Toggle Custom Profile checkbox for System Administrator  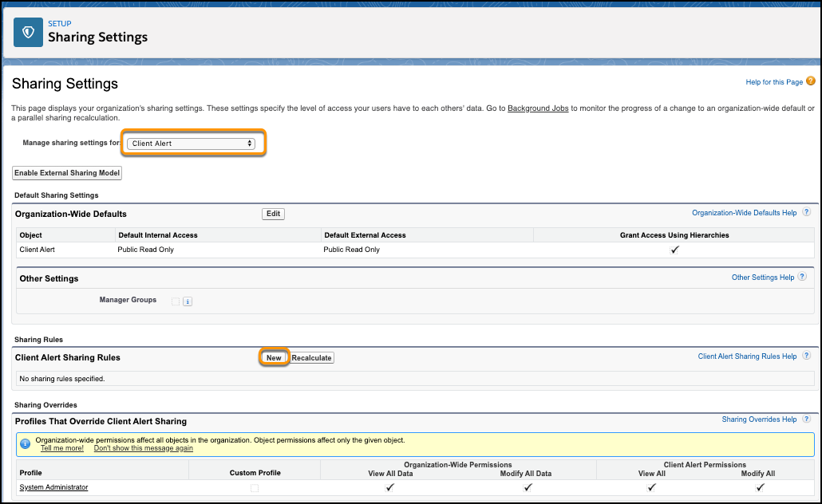[x=255, y=487]
